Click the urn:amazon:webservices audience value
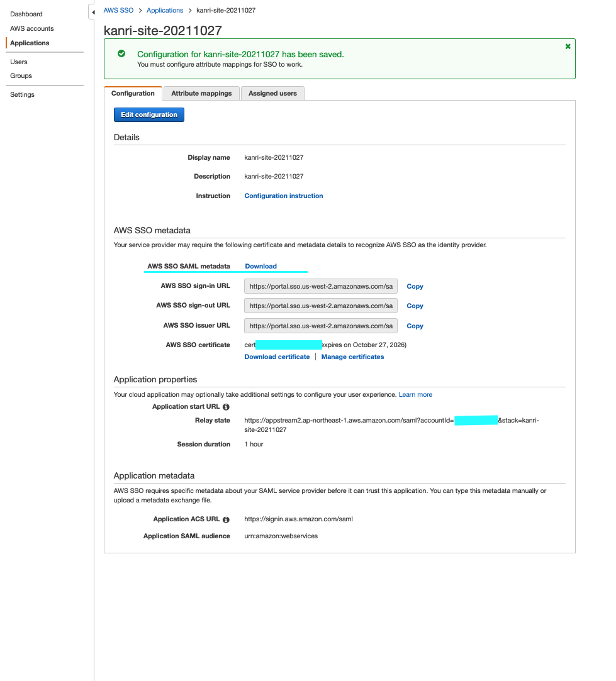The width and height of the screenshot is (616, 681). (281, 536)
